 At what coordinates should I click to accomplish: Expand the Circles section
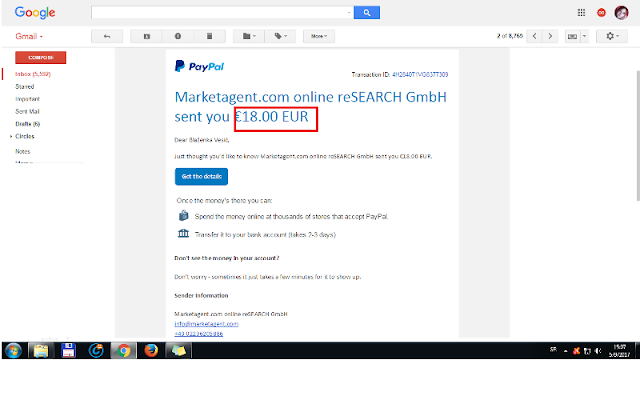11,136
